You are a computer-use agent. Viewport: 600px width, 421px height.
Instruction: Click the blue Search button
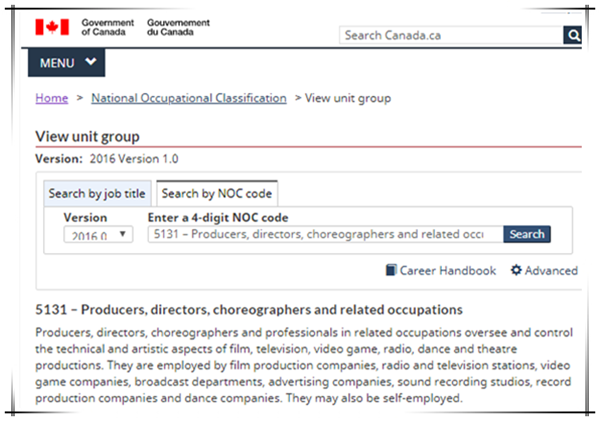point(527,234)
